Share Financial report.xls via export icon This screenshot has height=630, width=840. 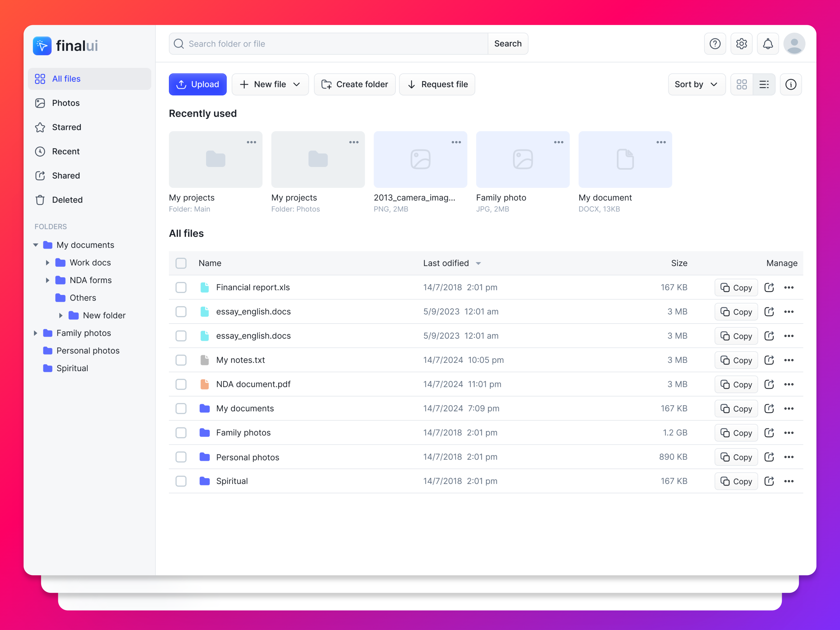[769, 287]
